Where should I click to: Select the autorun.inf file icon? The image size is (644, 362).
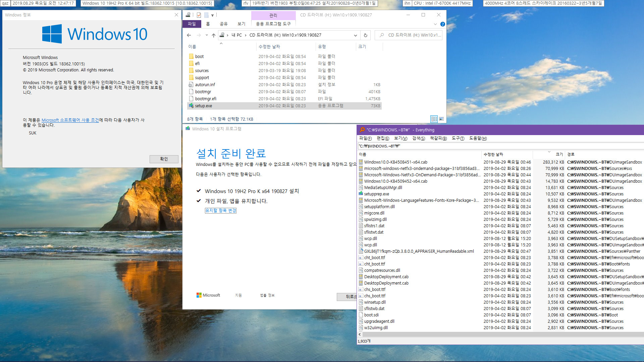click(x=191, y=84)
